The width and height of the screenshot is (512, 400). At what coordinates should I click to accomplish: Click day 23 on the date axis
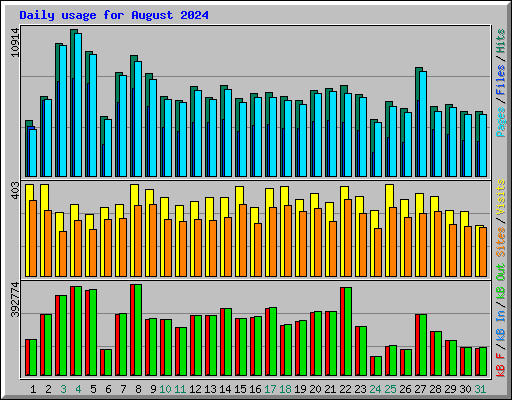coord(360,389)
